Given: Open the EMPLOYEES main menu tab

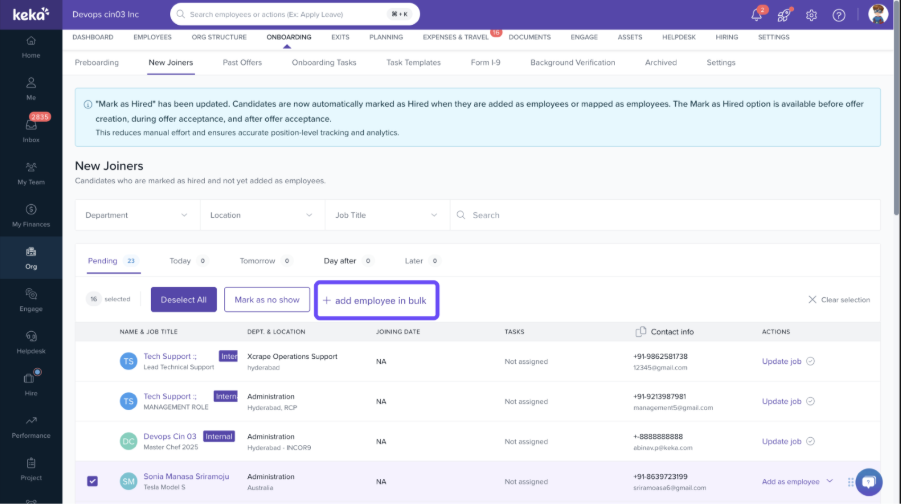Looking at the screenshot, I should [152, 37].
